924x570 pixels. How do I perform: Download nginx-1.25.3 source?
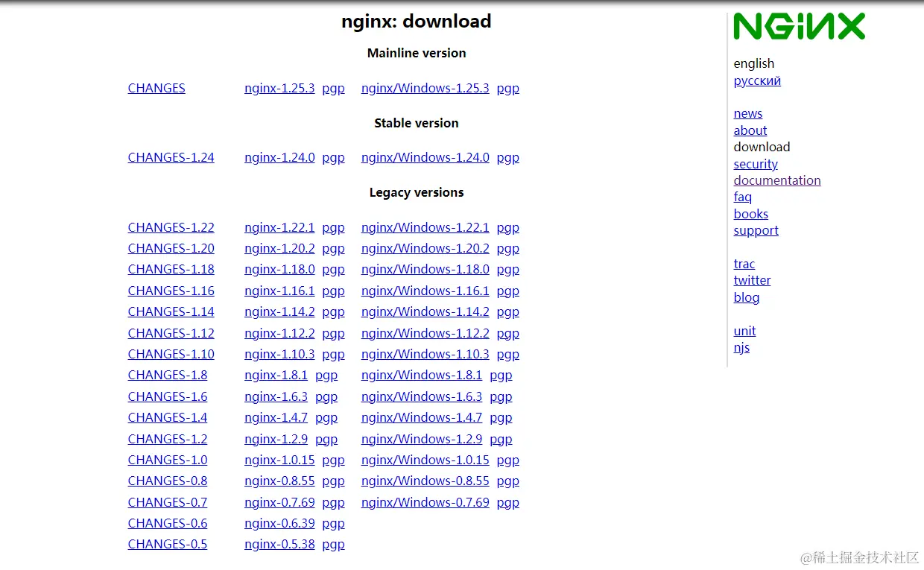pyautogui.click(x=279, y=88)
